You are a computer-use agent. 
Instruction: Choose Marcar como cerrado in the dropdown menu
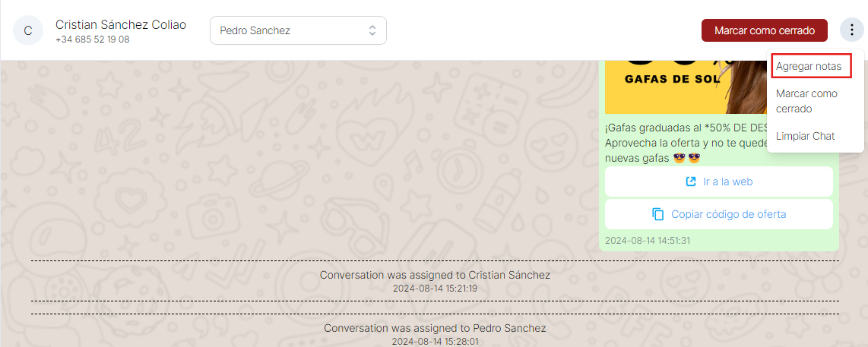pos(806,101)
